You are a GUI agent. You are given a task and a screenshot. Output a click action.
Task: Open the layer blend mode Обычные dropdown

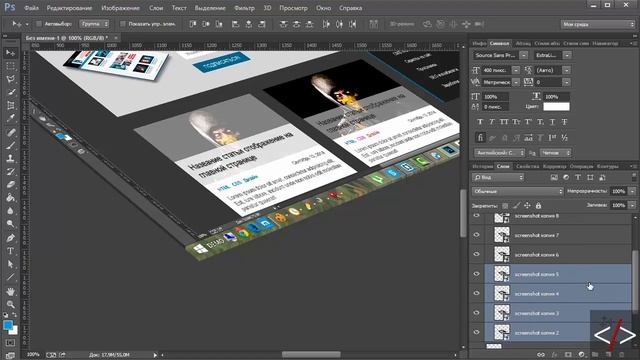(518, 191)
